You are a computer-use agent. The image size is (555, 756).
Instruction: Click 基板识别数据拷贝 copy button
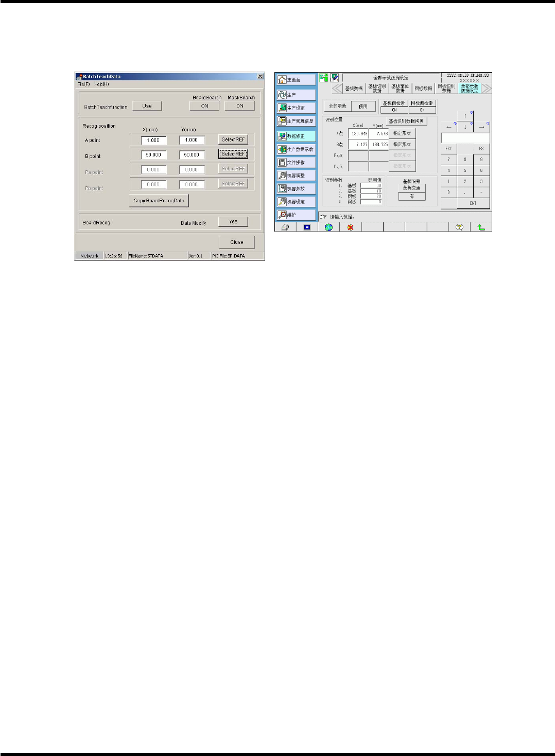coord(407,121)
